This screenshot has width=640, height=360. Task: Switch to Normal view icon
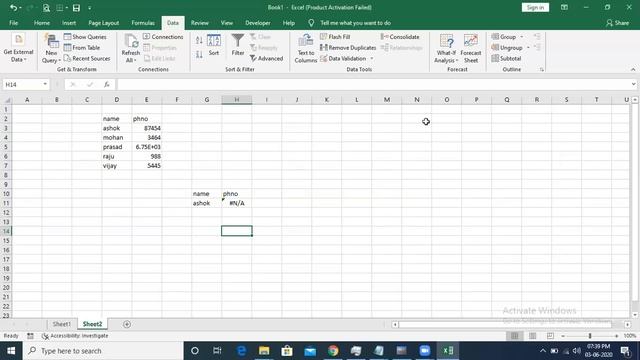(514, 336)
